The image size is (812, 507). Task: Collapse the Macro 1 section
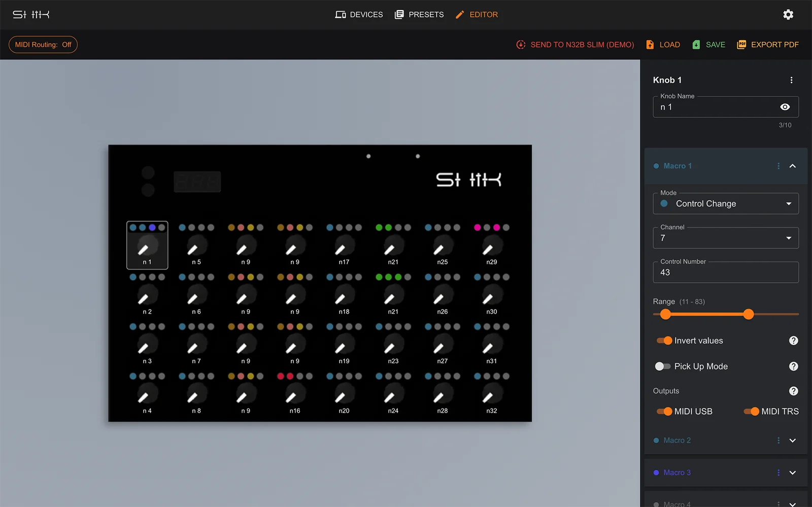pos(792,166)
